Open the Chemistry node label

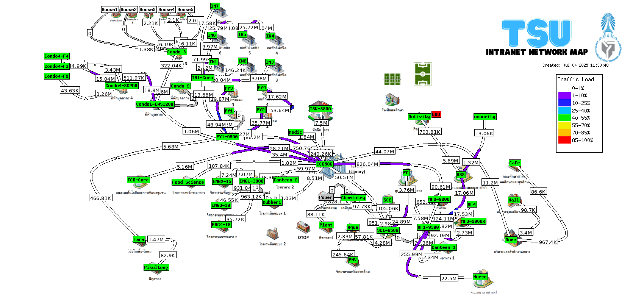[x=353, y=198]
